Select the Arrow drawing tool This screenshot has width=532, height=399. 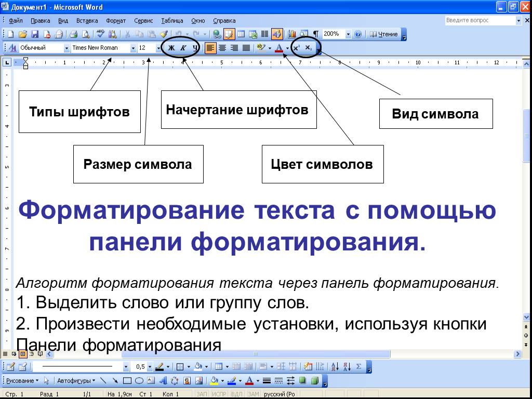tap(115, 381)
